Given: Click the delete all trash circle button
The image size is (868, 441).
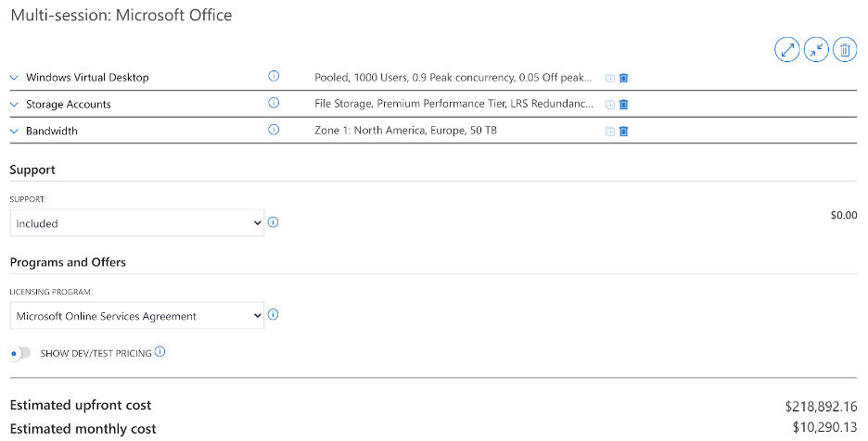Looking at the screenshot, I should coord(845,50).
